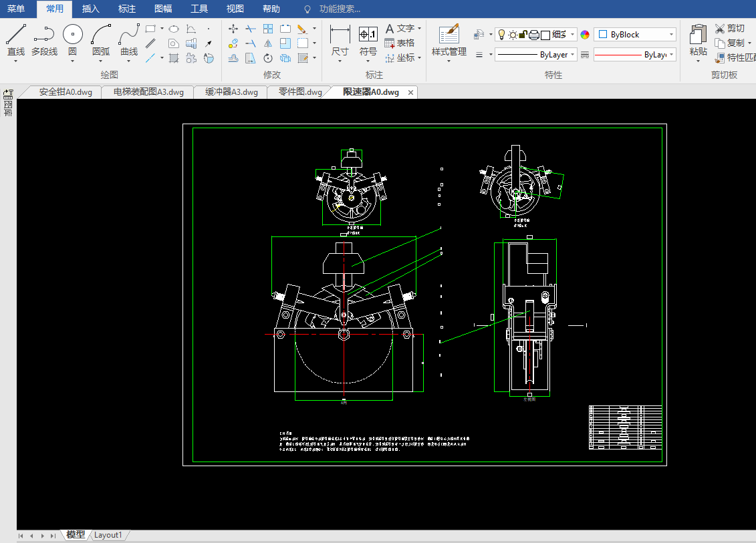Click the color wheel swatch icon

585,35
